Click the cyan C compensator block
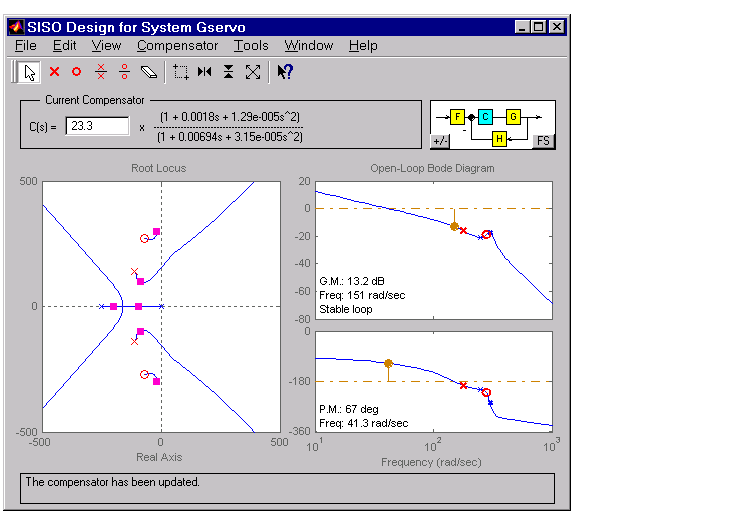The height and width of the screenshot is (513, 751). (485, 117)
